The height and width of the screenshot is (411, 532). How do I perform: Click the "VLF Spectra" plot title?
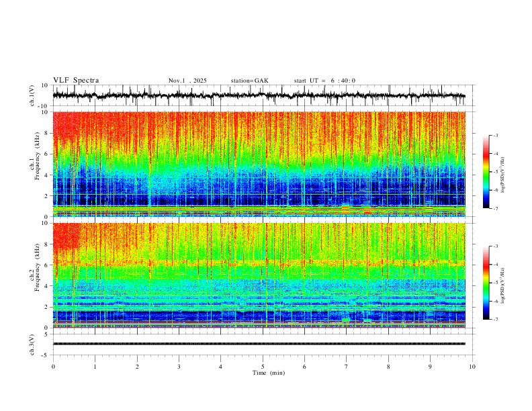click(x=76, y=81)
